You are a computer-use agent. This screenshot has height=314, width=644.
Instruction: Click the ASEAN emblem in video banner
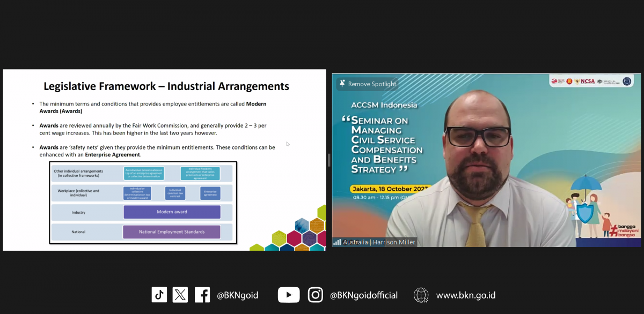pos(568,81)
